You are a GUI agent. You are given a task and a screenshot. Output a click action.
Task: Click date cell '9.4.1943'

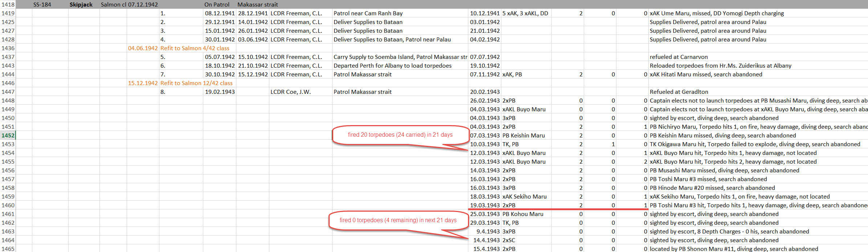[488, 231]
